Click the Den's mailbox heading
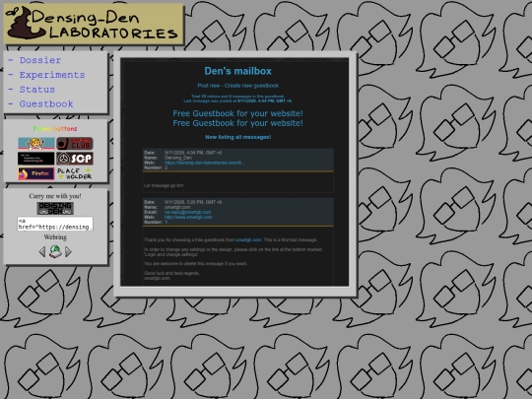This screenshot has width=532, height=399. point(237,71)
